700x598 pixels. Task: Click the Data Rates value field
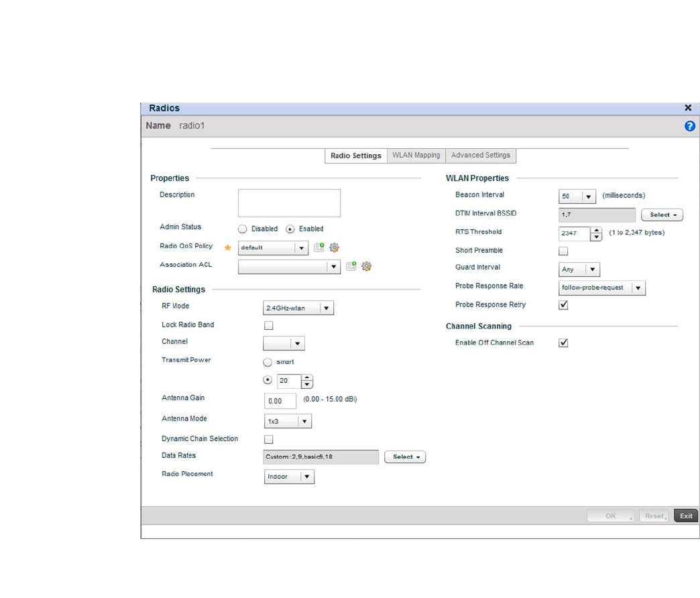(x=320, y=457)
